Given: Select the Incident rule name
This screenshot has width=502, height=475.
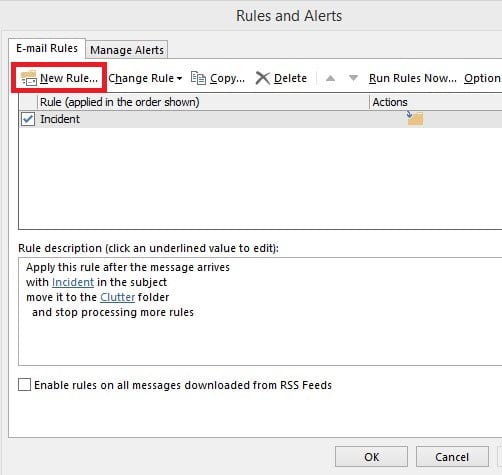Looking at the screenshot, I should [60, 119].
